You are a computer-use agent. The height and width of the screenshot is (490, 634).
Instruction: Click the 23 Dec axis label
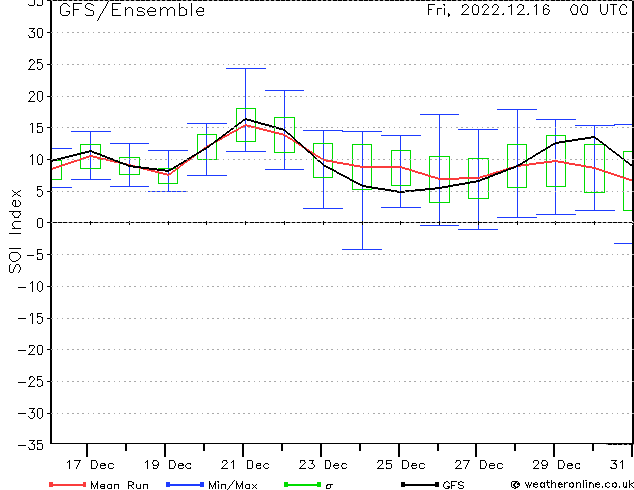coord(323,465)
